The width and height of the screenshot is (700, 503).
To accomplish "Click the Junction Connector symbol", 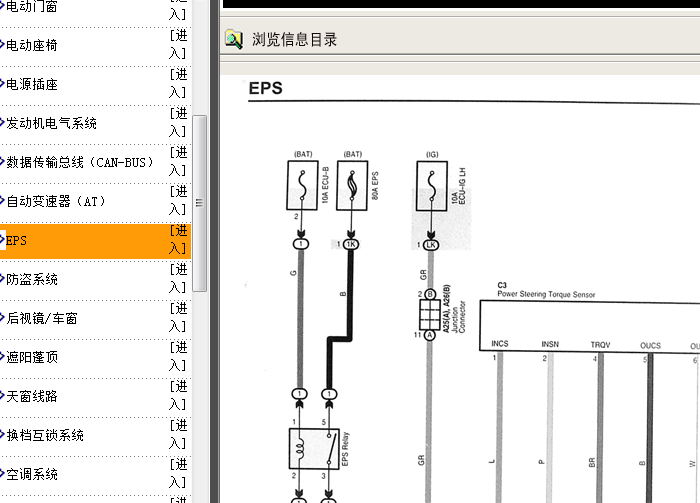I will [430, 315].
